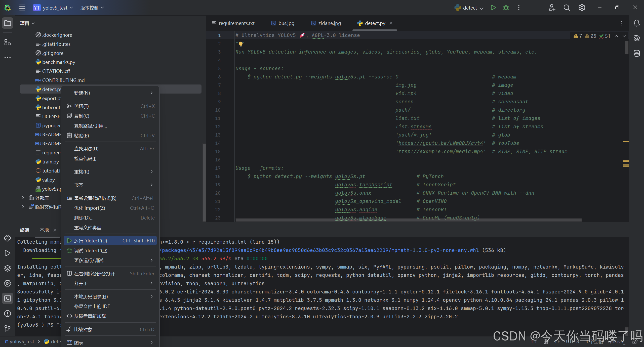644x347 pixels.
Task: Open the Database tool window icon
Action: click(636, 53)
